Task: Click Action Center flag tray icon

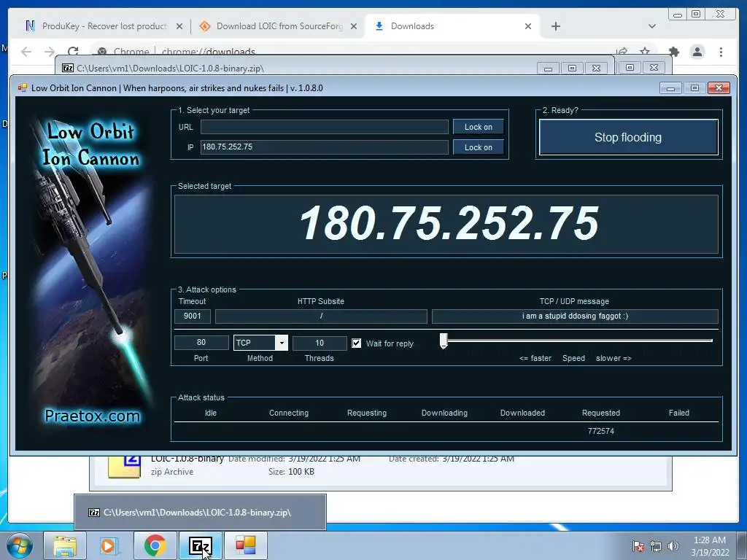Action: (x=638, y=546)
